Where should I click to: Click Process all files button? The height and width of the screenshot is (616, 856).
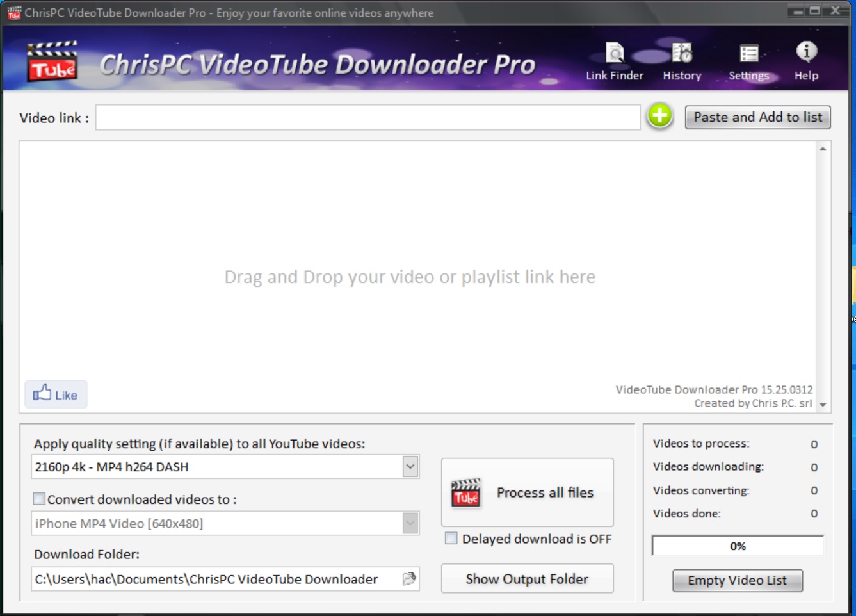(x=527, y=492)
